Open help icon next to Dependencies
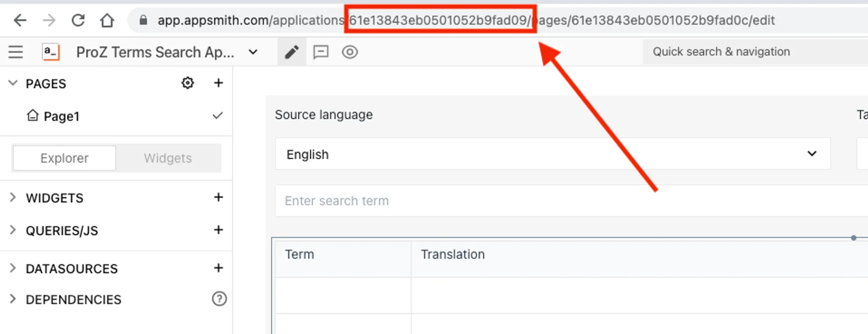868x334 pixels. 219,299
